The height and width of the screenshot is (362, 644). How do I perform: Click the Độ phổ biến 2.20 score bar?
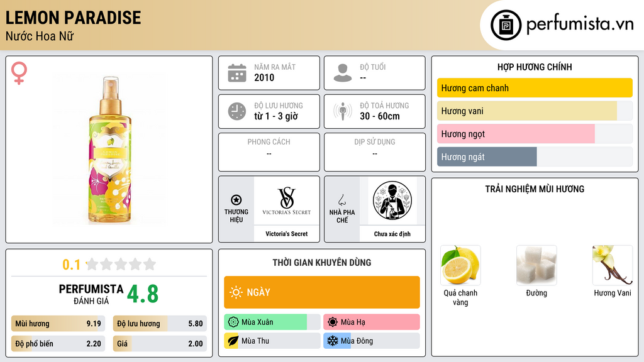(58, 344)
